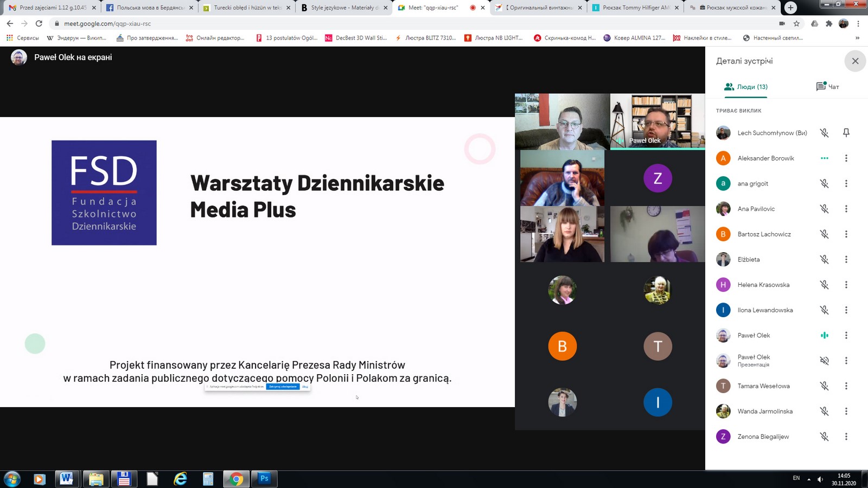Expand bookmarks overflow chevron

pyautogui.click(x=857, y=38)
